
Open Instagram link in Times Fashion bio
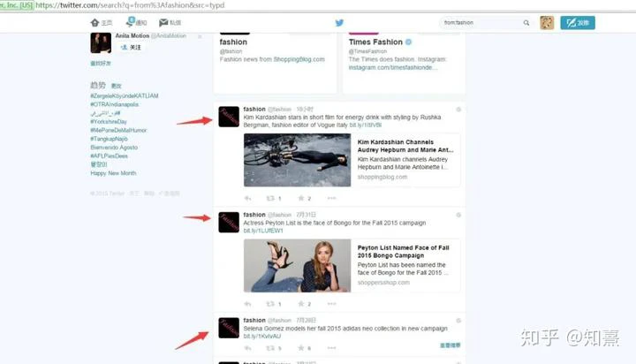point(392,68)
